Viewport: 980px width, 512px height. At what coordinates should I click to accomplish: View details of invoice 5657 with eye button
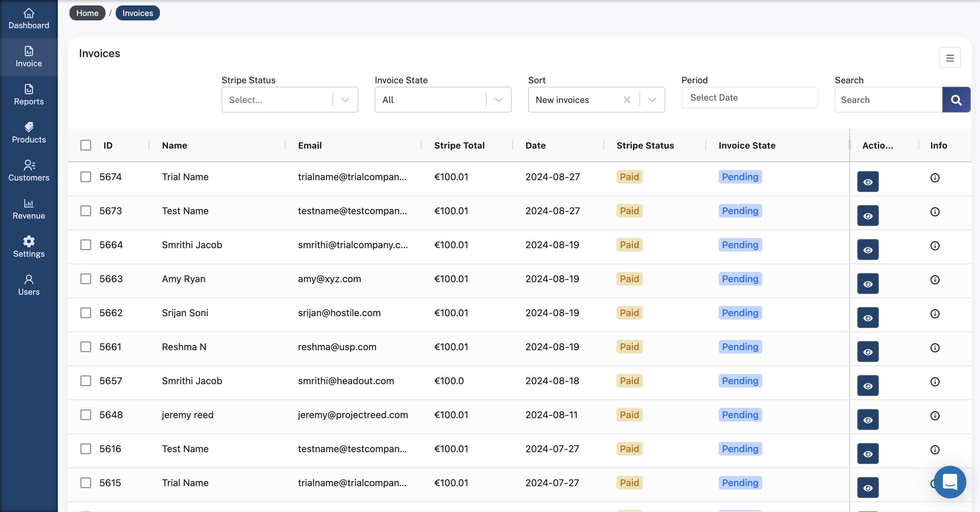[x=868, y=385]
